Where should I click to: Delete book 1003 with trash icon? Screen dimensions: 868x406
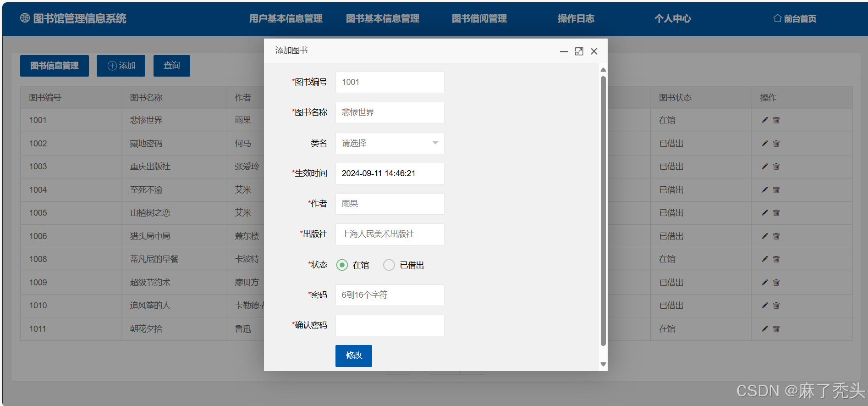(776, 167)
